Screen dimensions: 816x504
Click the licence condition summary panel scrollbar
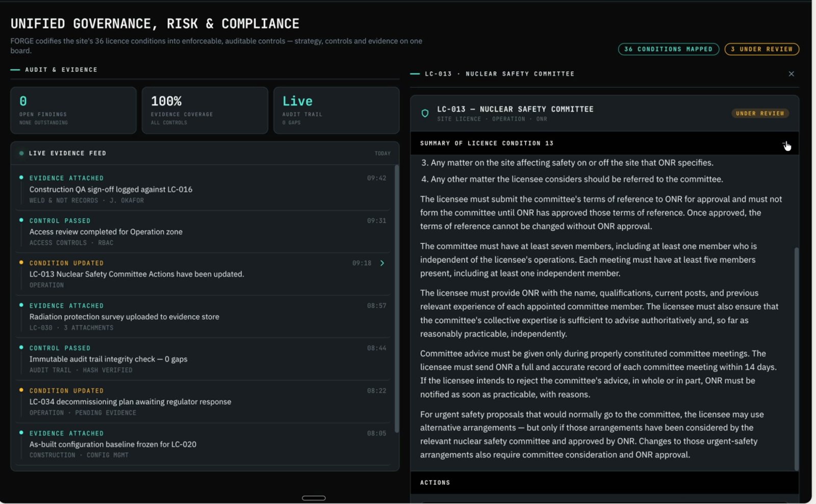click(796, 358)
